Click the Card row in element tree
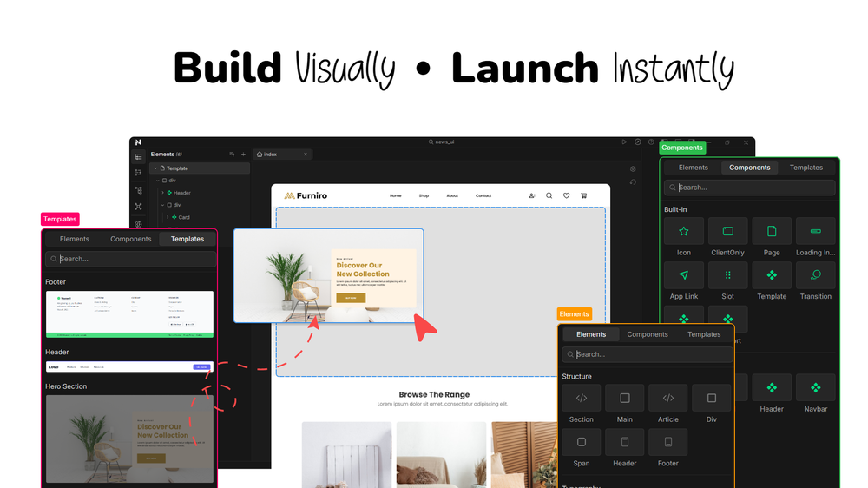This screenshot has width=868, height=488. point(200,217)
